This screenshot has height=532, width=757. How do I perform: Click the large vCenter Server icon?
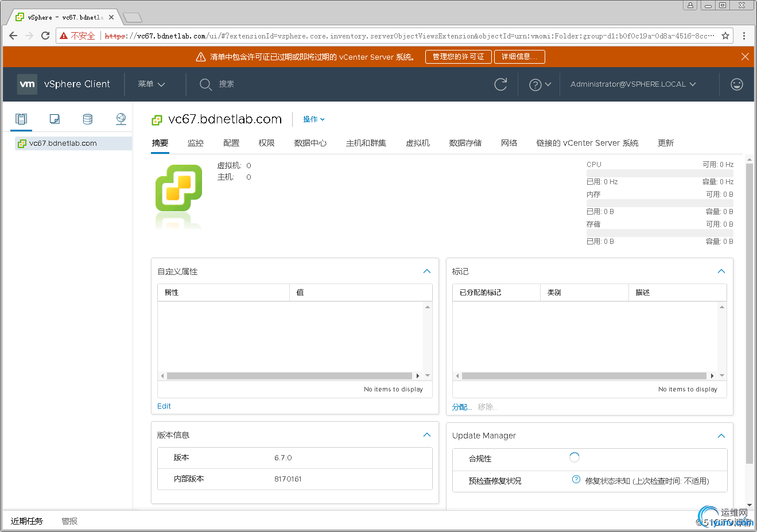(179, 188)
